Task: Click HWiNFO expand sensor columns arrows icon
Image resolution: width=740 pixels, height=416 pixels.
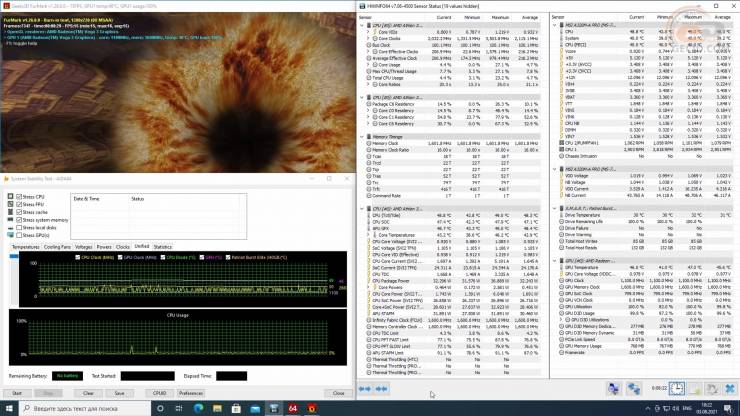Action: 365,389
